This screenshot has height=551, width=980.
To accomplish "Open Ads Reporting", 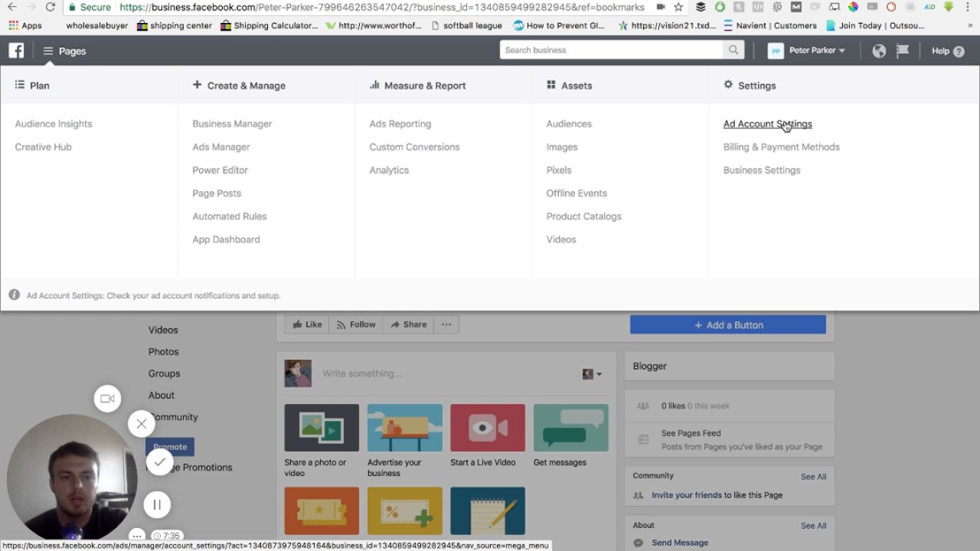I will point(400,124).
